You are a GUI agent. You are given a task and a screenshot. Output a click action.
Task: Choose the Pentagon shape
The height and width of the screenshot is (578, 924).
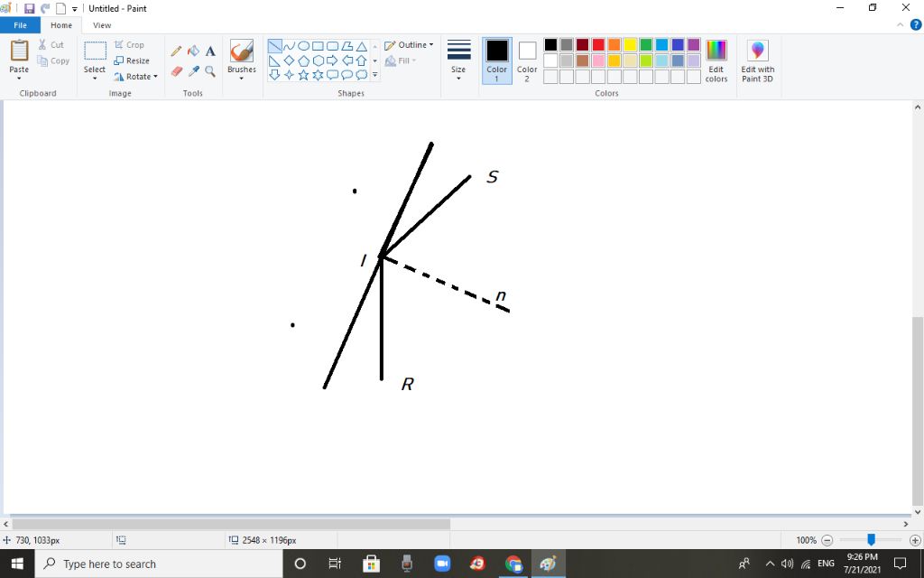pos(303,61)
